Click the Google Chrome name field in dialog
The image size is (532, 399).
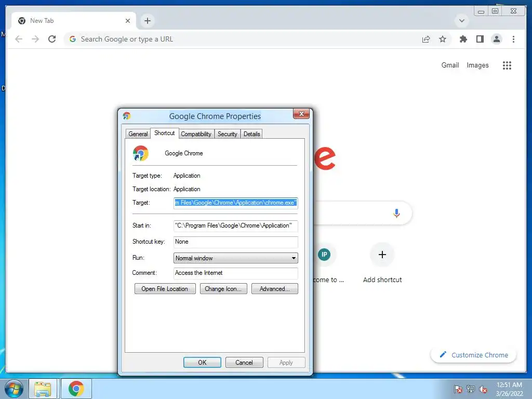184,153
